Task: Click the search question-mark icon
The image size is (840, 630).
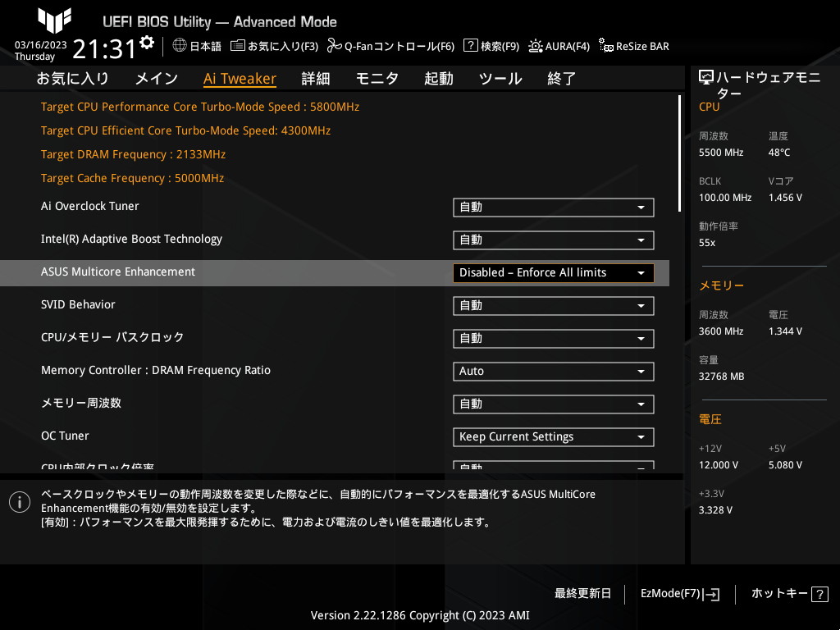Action: coord(470,45)
